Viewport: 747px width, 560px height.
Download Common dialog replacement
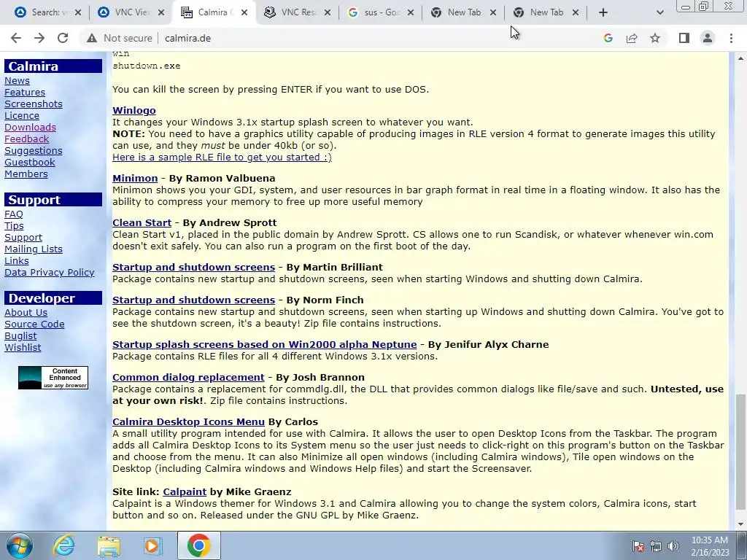point(188,377)
